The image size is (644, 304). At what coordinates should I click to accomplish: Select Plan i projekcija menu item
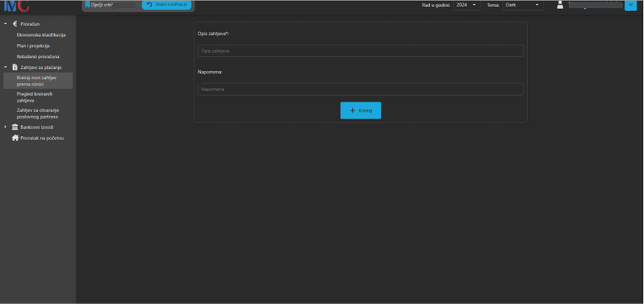pos(33,46)
